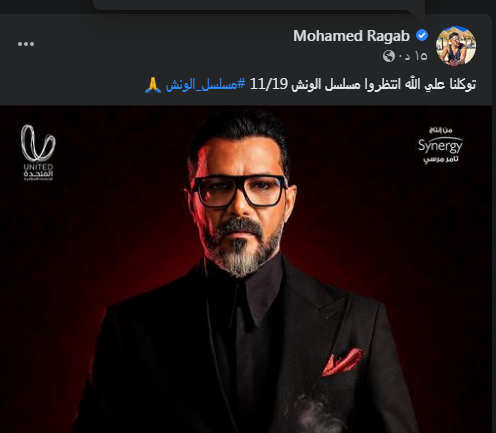Viewport: 496px width, 433px height.
Task: Click the Synergy logo on the poster
Action: tap(440, 145)
